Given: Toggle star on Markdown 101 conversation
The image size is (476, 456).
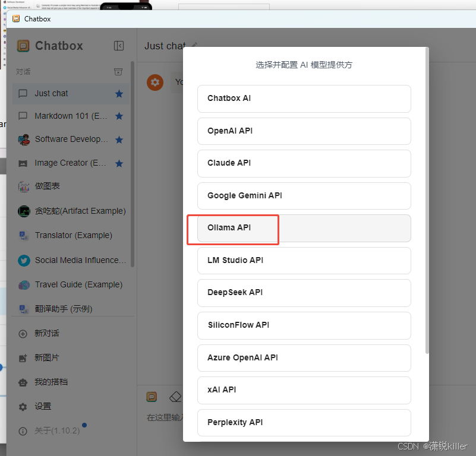Looking at the screenshot, I should point(119,116).
